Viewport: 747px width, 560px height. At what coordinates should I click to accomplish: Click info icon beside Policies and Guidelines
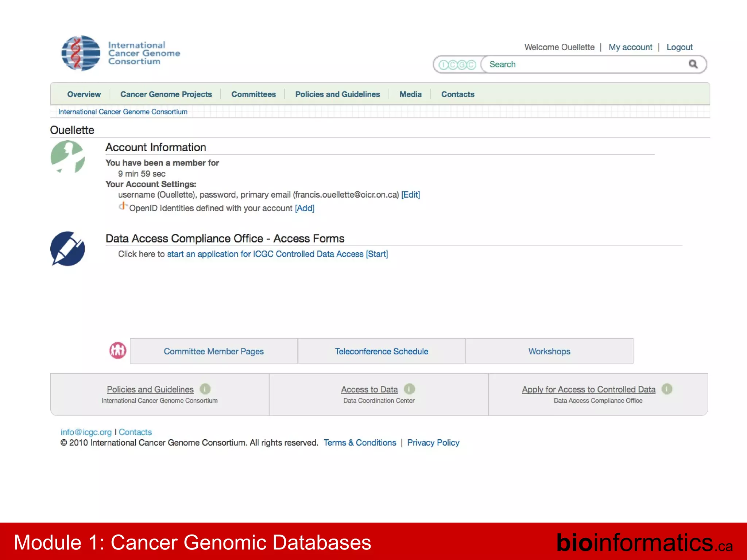205,389
